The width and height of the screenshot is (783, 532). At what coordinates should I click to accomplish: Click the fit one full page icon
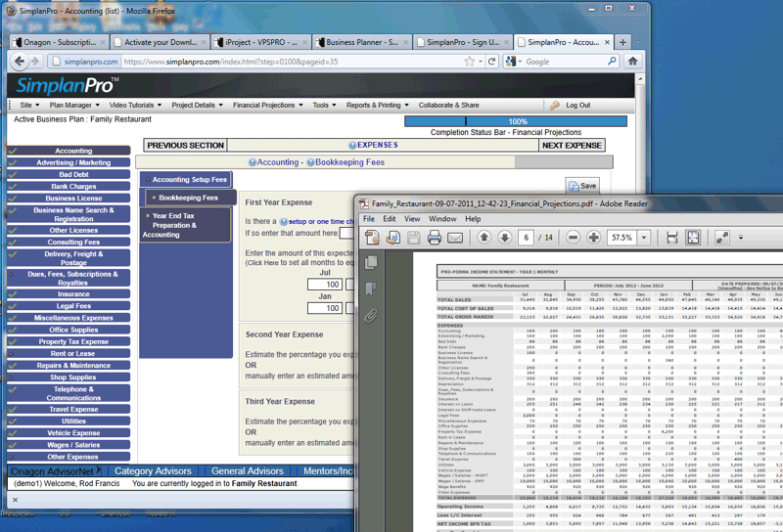tap(693, 238)
